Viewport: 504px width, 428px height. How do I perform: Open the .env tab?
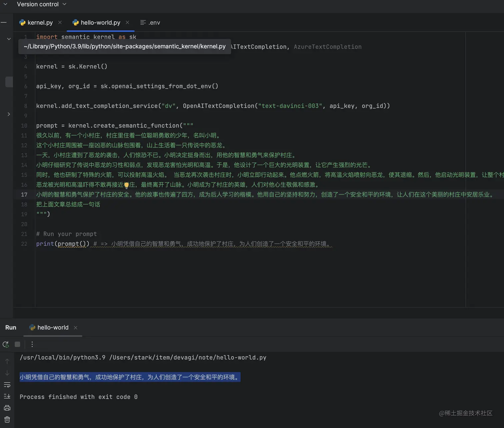pyautogui.click(x=153, y=22)
